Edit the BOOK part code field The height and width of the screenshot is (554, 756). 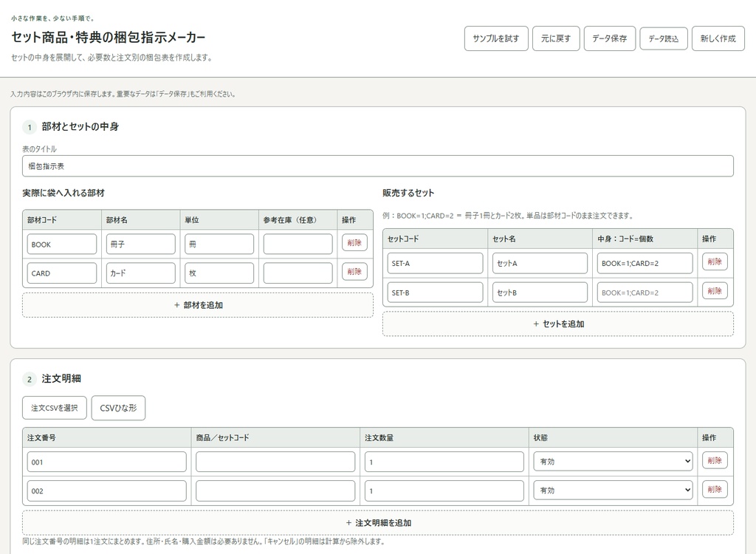tap(62, 244)
